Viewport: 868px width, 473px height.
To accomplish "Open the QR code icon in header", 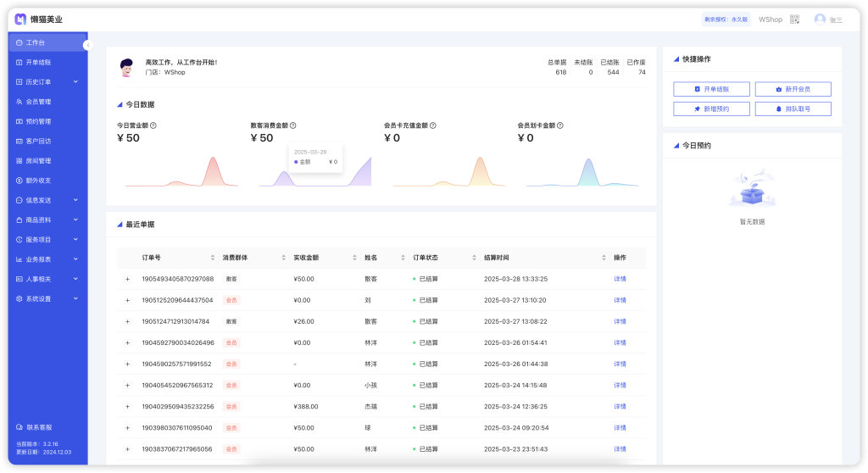I will tap(794, 19).
